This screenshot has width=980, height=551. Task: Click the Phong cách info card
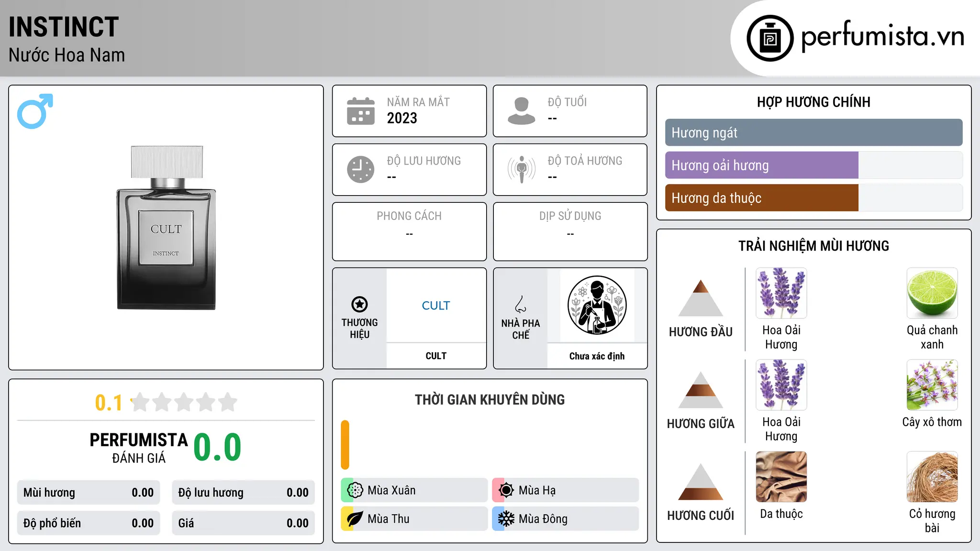click(x=409, y=231)
